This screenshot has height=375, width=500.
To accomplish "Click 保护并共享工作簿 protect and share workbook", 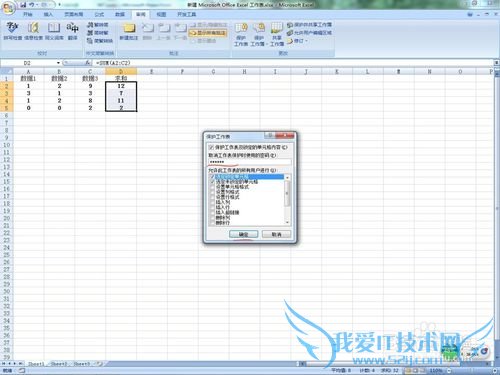I will [x=309, y=25].
